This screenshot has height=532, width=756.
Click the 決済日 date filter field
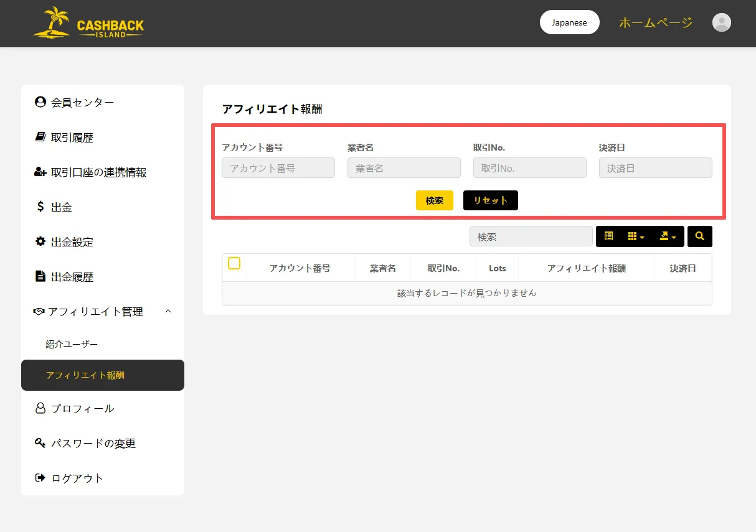[x=655, y=168]
